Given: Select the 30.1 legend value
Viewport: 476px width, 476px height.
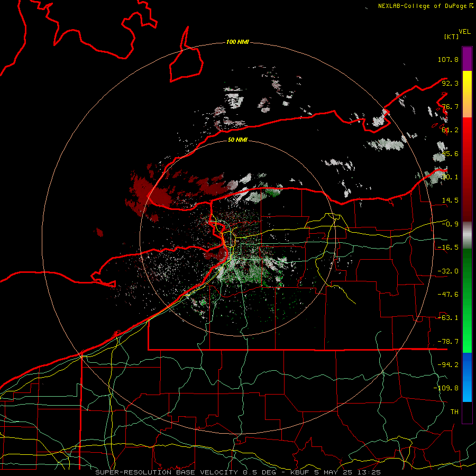Looking at the screenshot, I should [450, 177].
